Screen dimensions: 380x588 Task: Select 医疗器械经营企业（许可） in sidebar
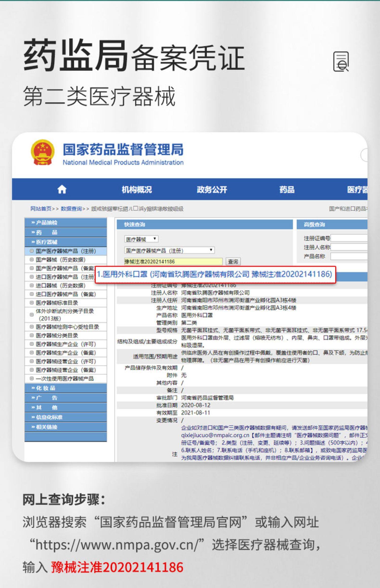point(66,361)
